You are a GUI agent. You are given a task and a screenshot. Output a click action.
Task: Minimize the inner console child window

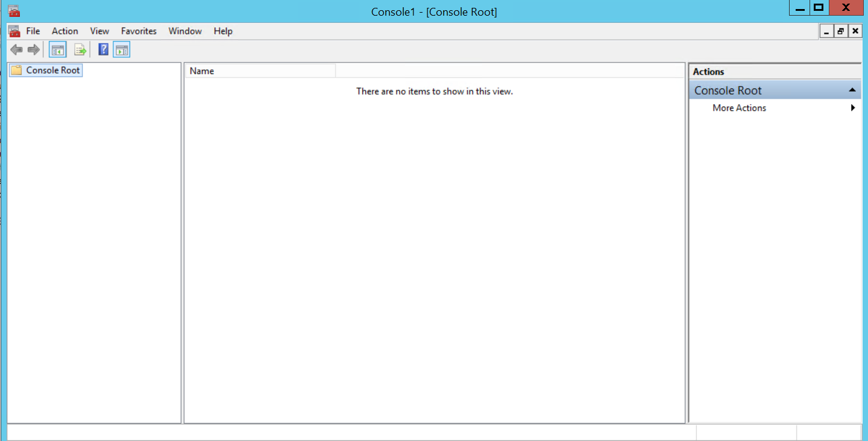826,31
